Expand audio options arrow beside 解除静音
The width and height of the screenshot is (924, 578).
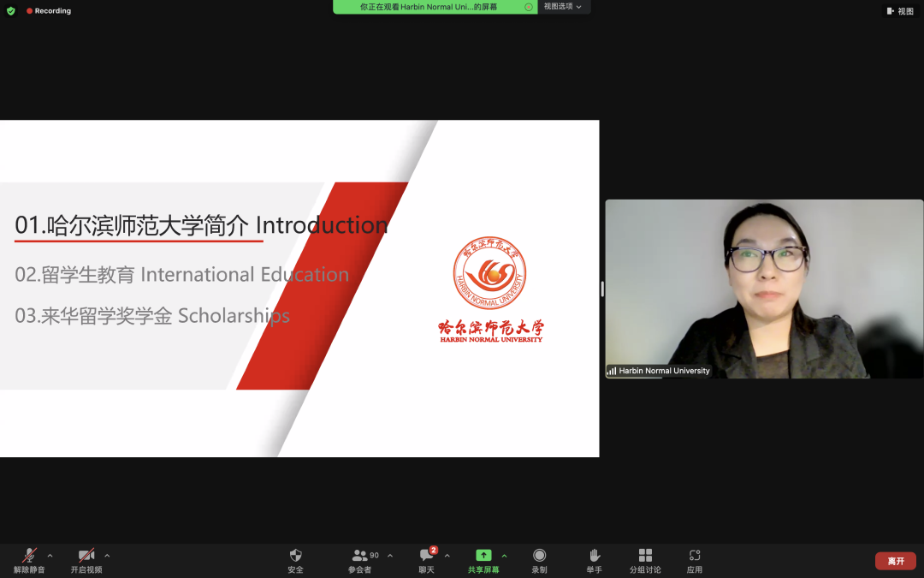point(50,556)
